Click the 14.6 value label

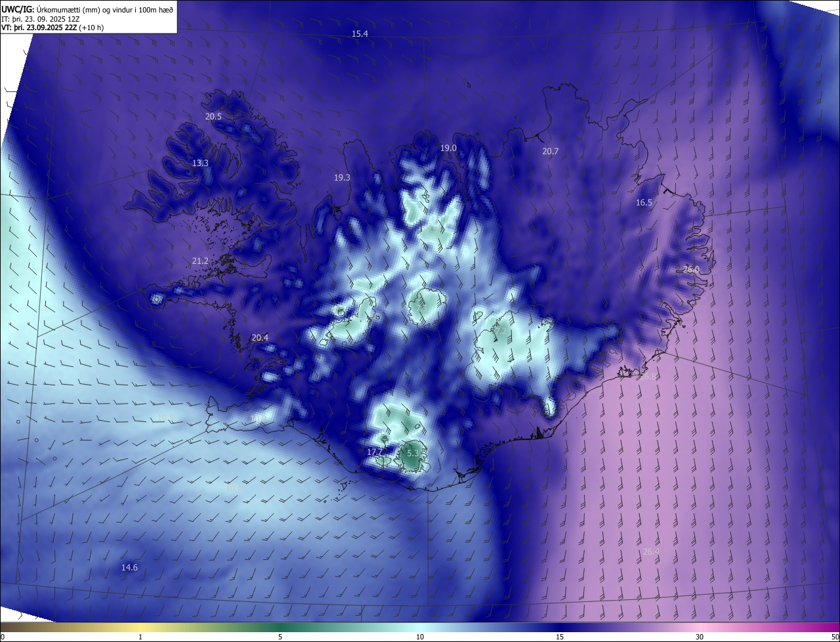(130, 567)
